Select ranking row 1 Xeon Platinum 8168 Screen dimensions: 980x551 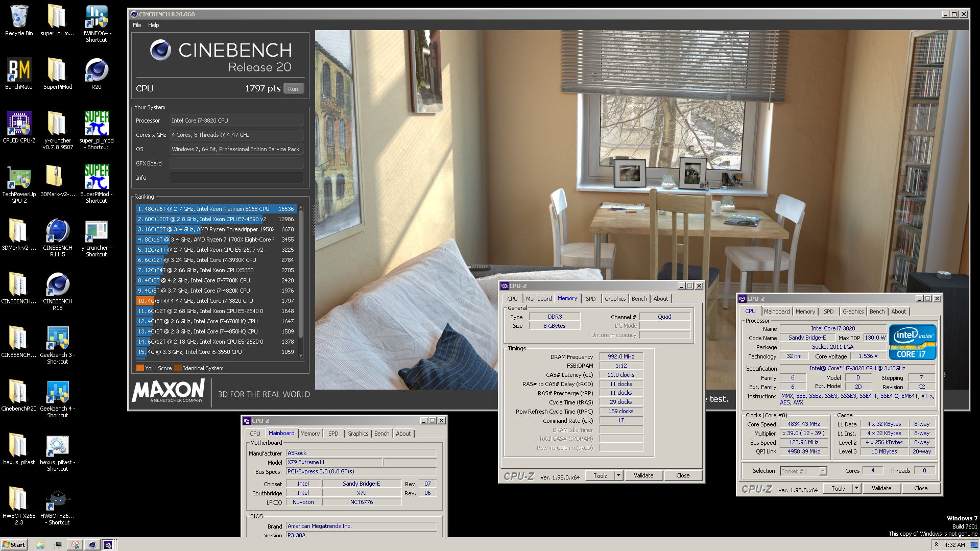pyautogui.click(x=216, y=209)
